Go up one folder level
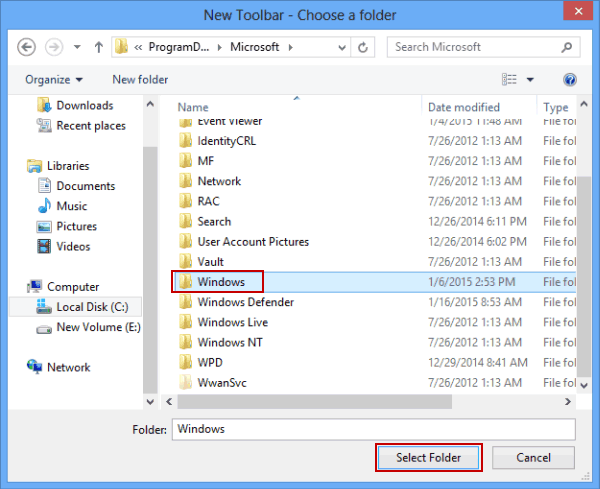Image resolution: width=600 pixels, height=489 pixels. point(99,47)
